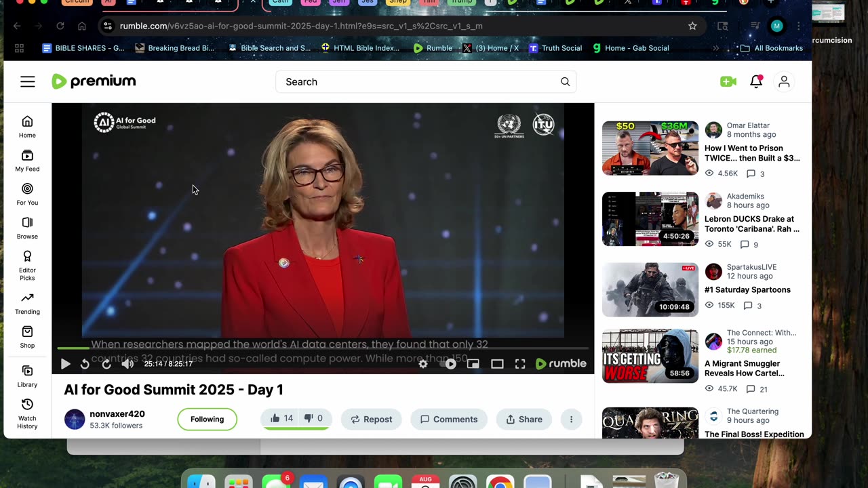Open the Comments section
This screenshot has height=488, width=868.
448,420
